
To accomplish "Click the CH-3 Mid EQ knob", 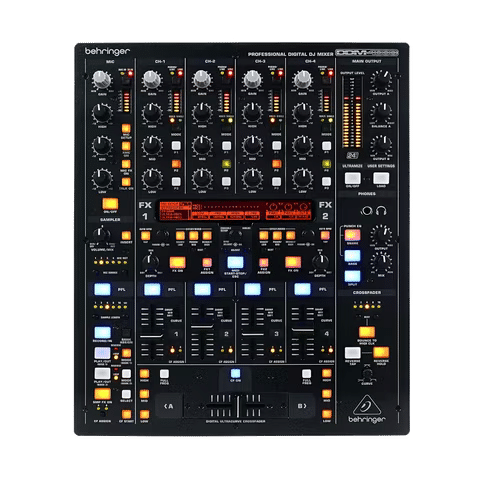I will pos(252,145).
